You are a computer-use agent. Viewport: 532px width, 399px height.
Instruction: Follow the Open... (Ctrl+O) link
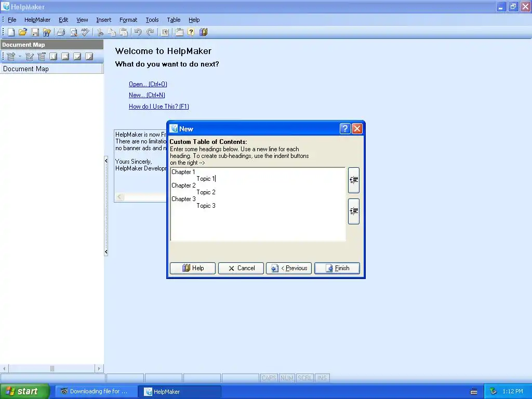point(148,84)
